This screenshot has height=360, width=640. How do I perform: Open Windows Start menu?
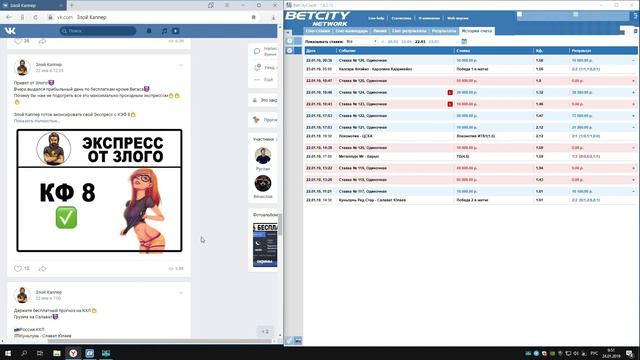8,353
